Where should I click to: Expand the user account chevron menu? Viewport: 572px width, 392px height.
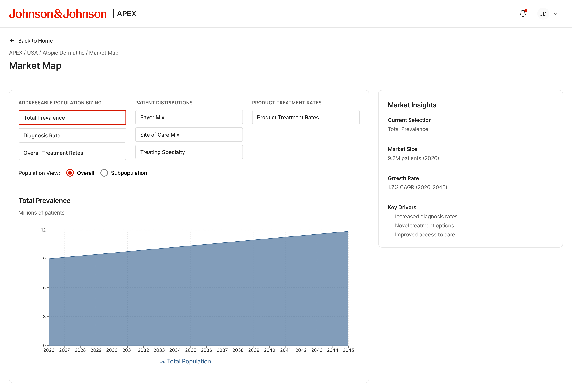[x=555, y=14]
